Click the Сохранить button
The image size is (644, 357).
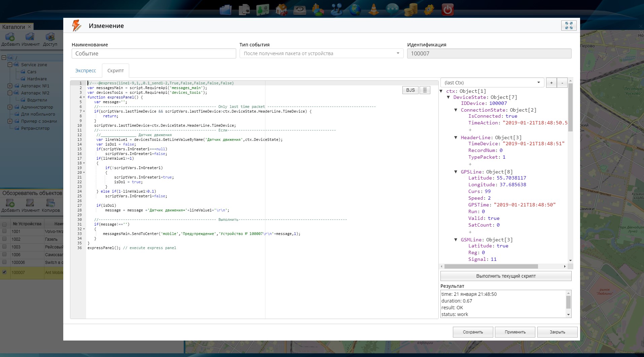(x=473, y=332)
